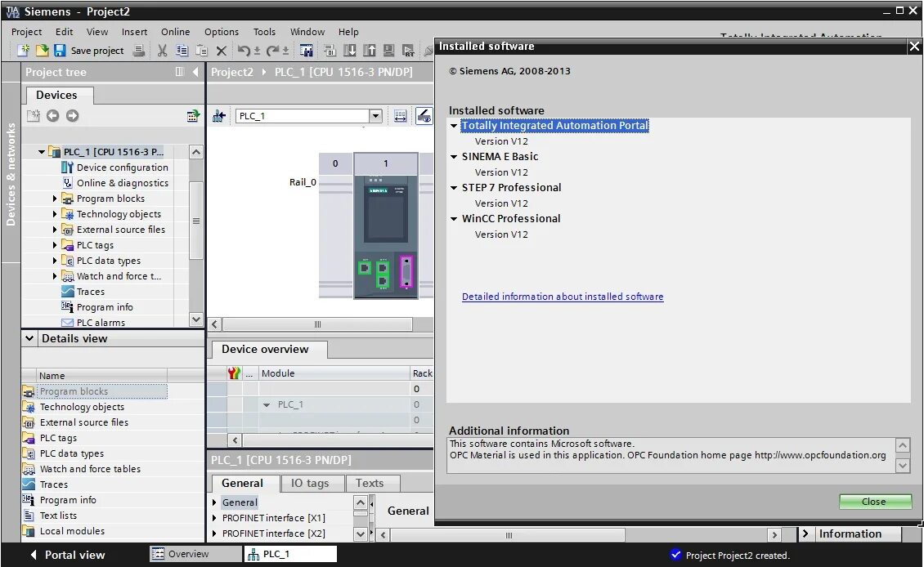Screen dimensions: 924x567
Task: Click the Redo arrow icon
Action: tap(272, 51)
